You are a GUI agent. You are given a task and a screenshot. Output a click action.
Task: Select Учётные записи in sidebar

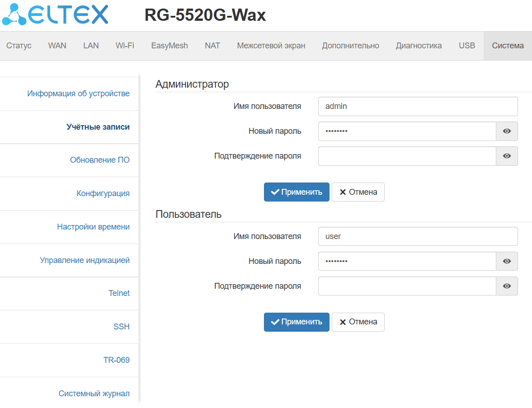click(98, 127)
